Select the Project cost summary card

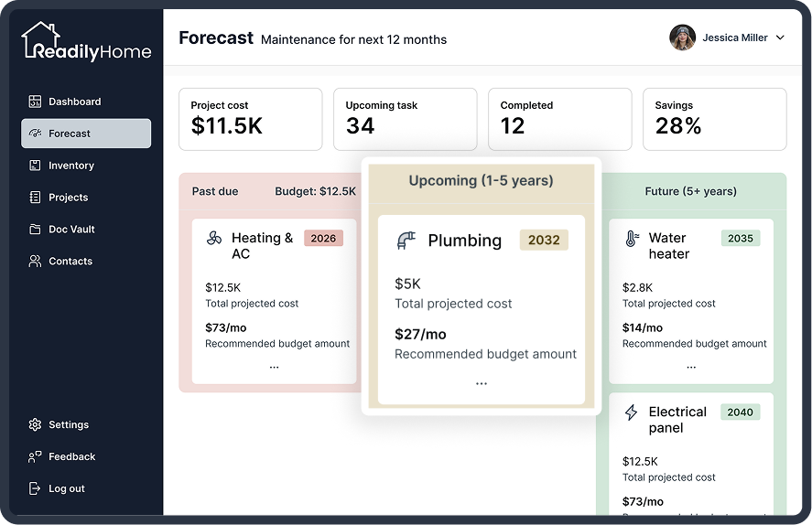pos(251,120)
